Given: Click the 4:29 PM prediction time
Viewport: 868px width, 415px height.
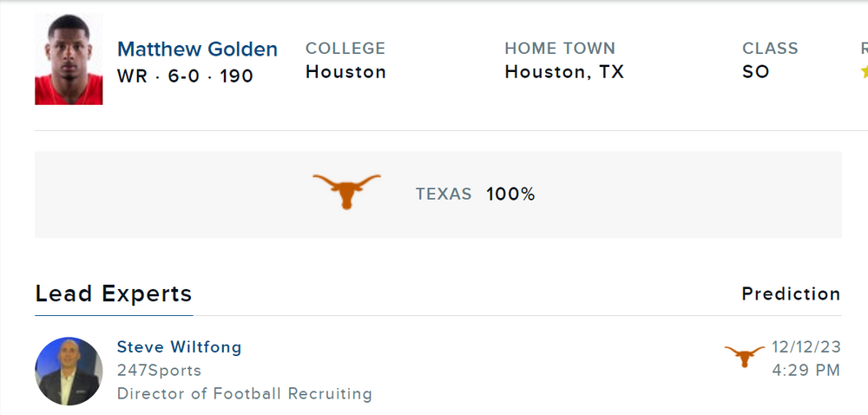Looking at the screenshot, I should pos(806,371).
